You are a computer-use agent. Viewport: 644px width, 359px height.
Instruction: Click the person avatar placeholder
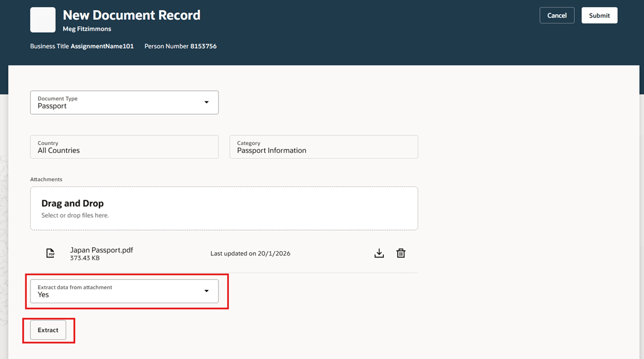click(43, 20)
